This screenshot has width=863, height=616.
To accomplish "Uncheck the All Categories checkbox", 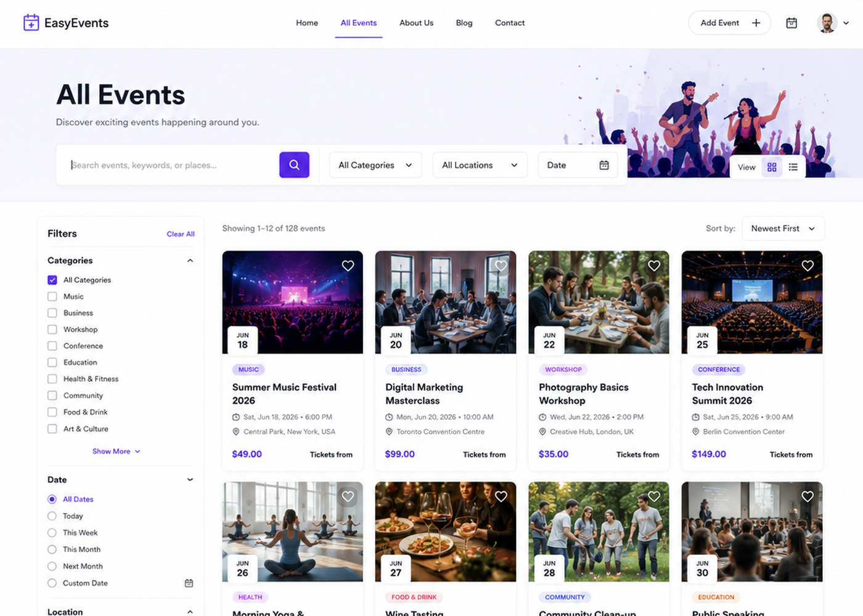I will (52, 280).
